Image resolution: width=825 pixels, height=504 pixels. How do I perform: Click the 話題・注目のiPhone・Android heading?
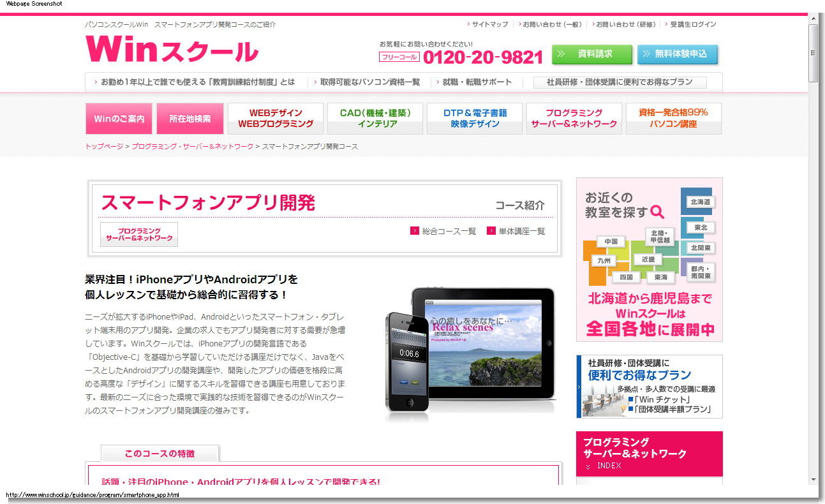(241, 482)
